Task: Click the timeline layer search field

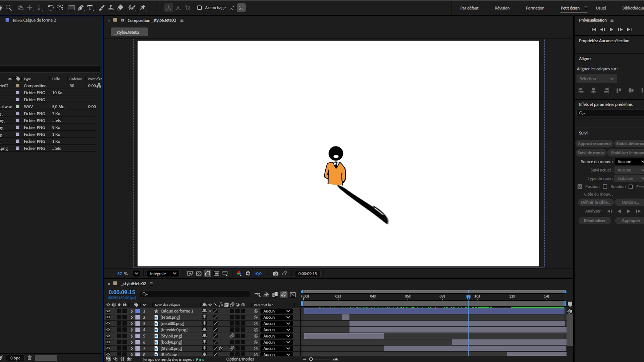Action: click(196, 294)
